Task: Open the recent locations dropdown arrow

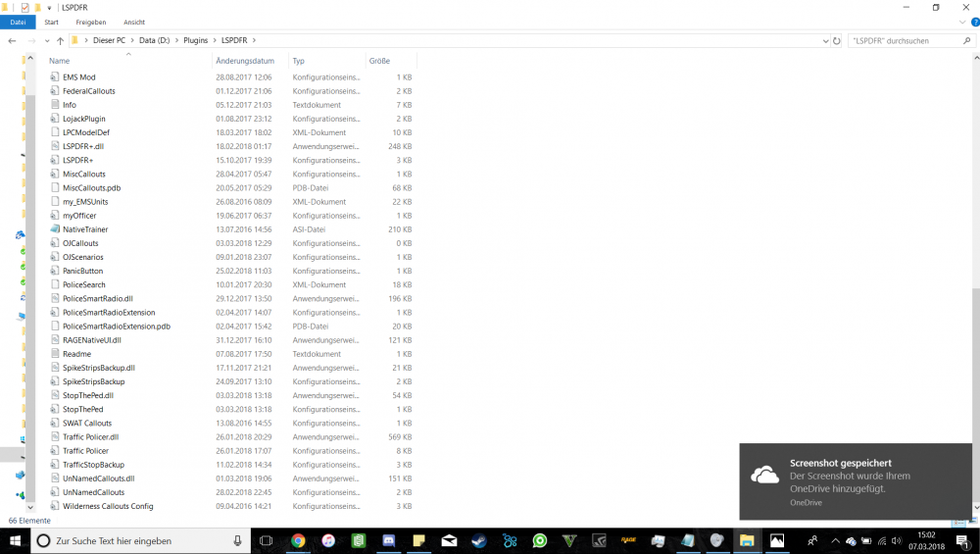Action: tap(47, 40)
